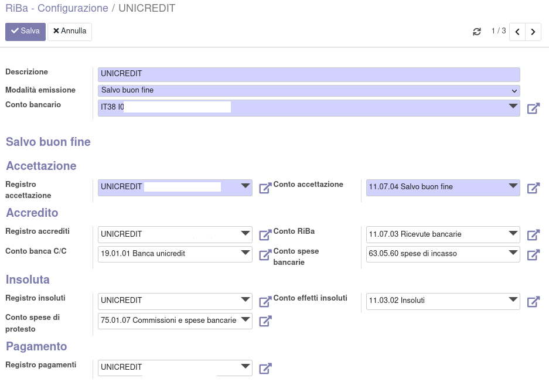The height and width of the screenshot is (392, 549).
Task: Open external link beside Registro accettazione
Action: coord(265,188)
